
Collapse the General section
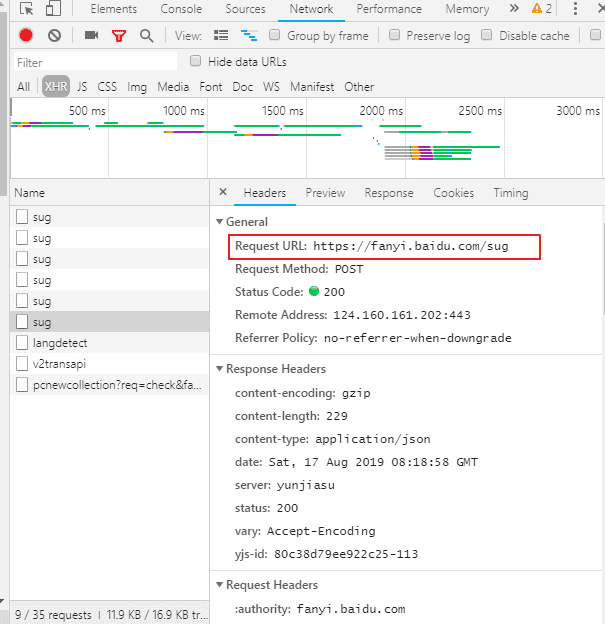[x=219, y=222]
